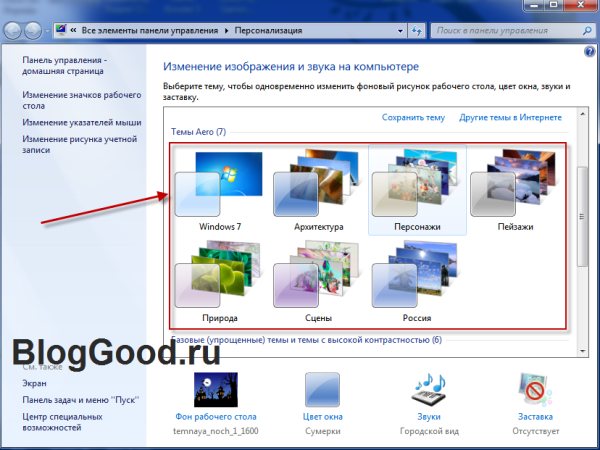Screen dimensions: 600x450
Task: Open the Экран link
Action: (34, 383)
